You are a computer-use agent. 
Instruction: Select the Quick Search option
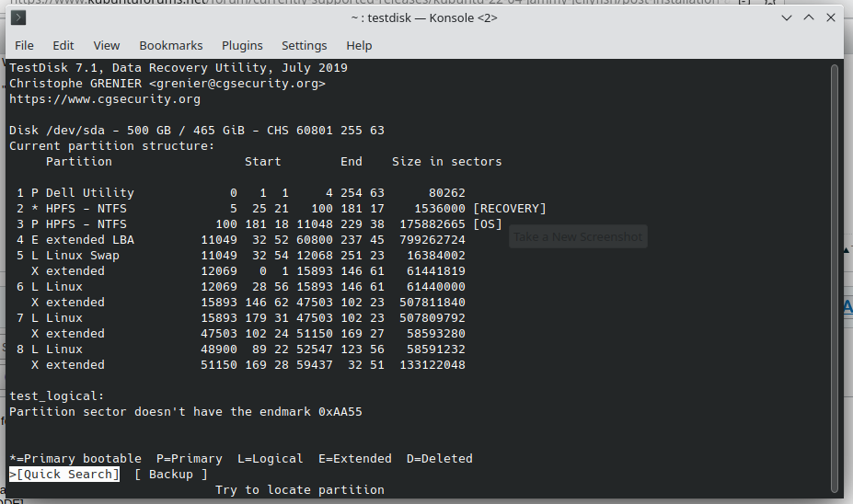click(x=67, y=474)
